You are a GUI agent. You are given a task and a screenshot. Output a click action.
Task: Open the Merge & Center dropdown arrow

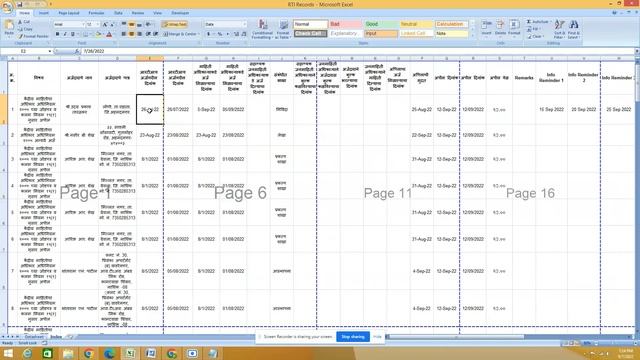click(199, 34)
